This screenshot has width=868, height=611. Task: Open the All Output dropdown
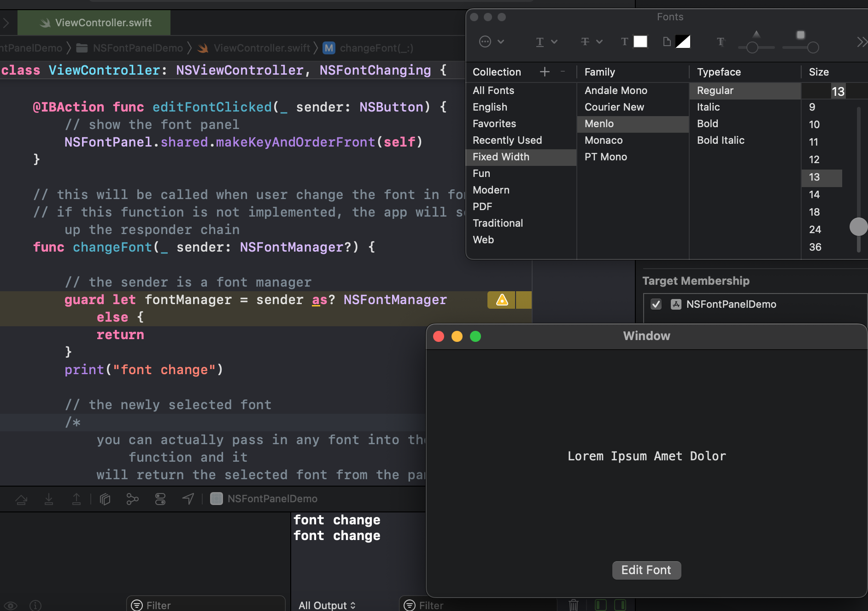[327, 605]
